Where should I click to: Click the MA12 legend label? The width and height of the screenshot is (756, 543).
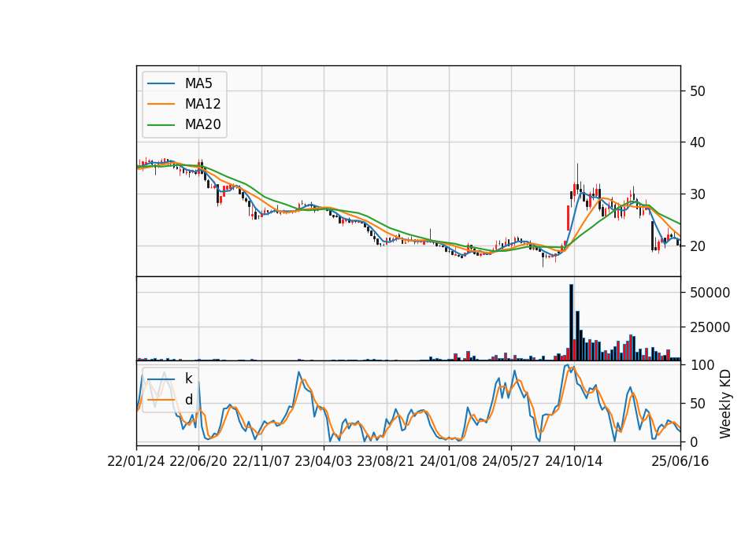coord(202,104)
